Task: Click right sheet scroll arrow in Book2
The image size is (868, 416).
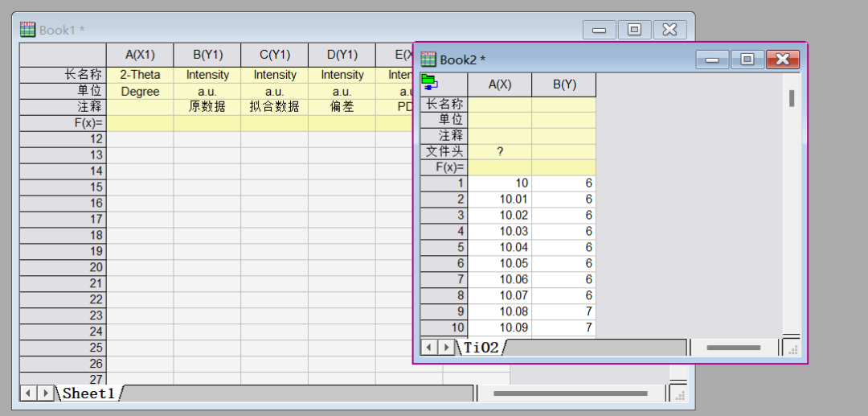Action: coord(446,347)
